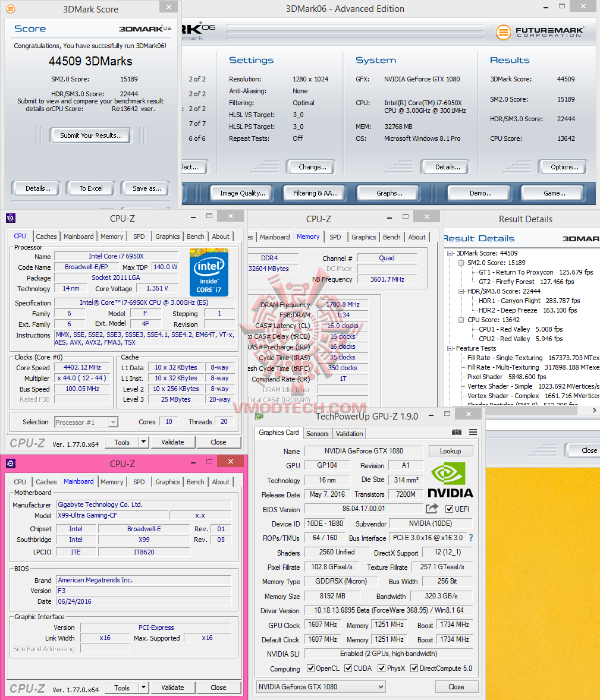This screenshot has width=600, height=700.
Task: Click the Futuremark orange logo icon
Action: point(503,32)
